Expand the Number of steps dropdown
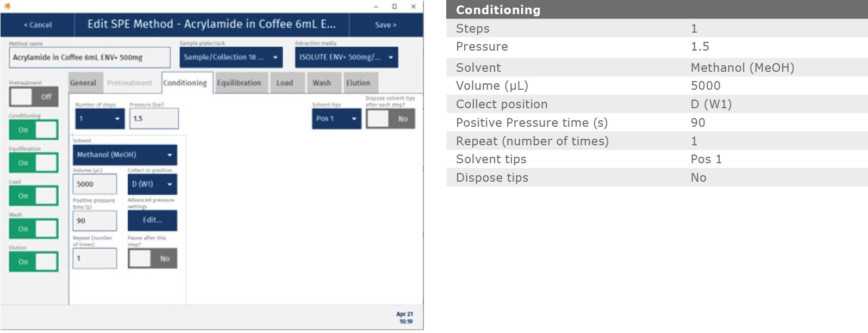 pyautogui.click(x=100, y=119)
